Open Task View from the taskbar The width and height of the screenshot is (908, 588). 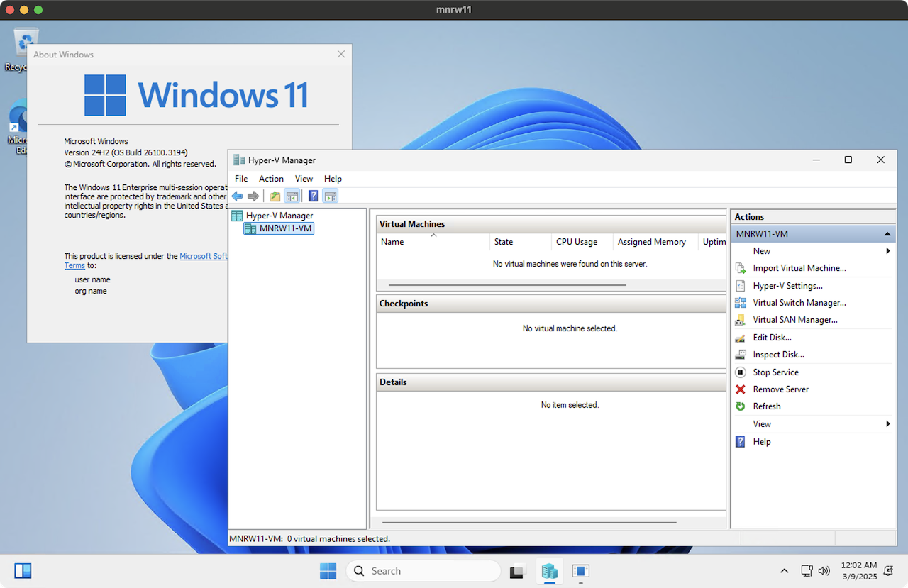pyautogui.click(x=518, y=571)
